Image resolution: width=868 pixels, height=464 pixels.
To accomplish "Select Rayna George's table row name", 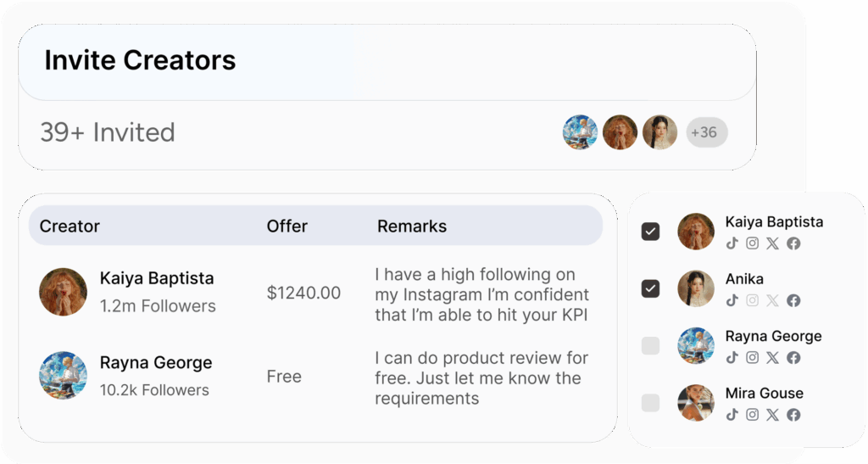I will point(156,363).
